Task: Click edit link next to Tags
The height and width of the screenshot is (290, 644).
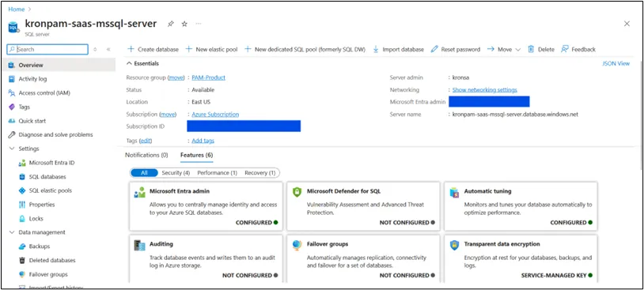Action: [146, 141]
